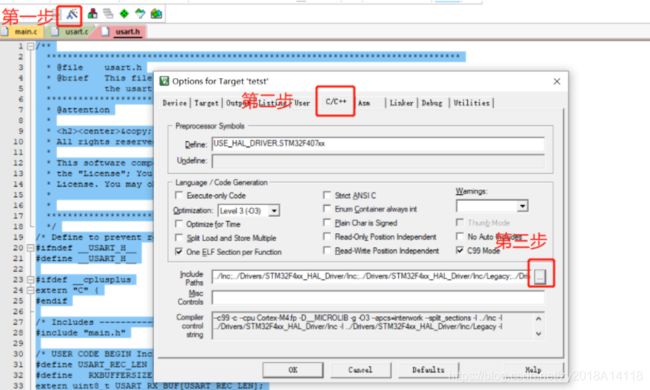This screenshot has width=650, height=390.
Task: Click '#define USART_REC_LEN' code line
Action: [x=92, y=364]
